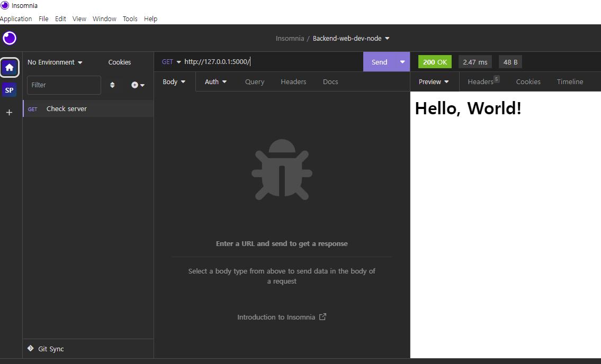Open the Tools menu
This screenshot has height=364, width=601.
[130, 19]
